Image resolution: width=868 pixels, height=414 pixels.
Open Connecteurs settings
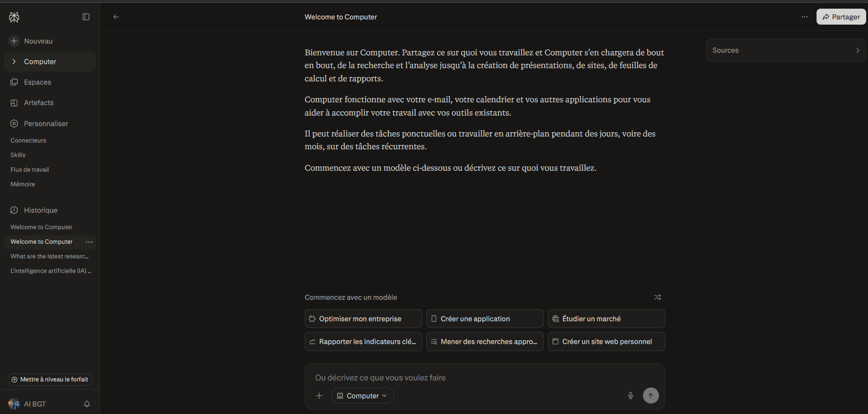28,140
